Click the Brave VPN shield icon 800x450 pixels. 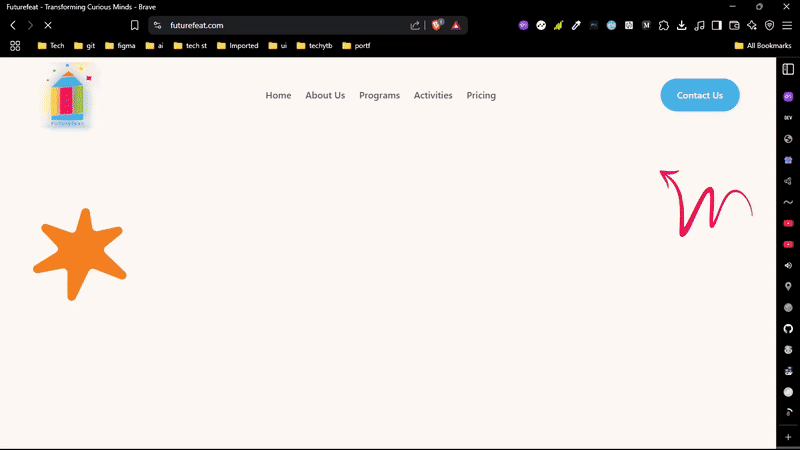tap(769, 25)
